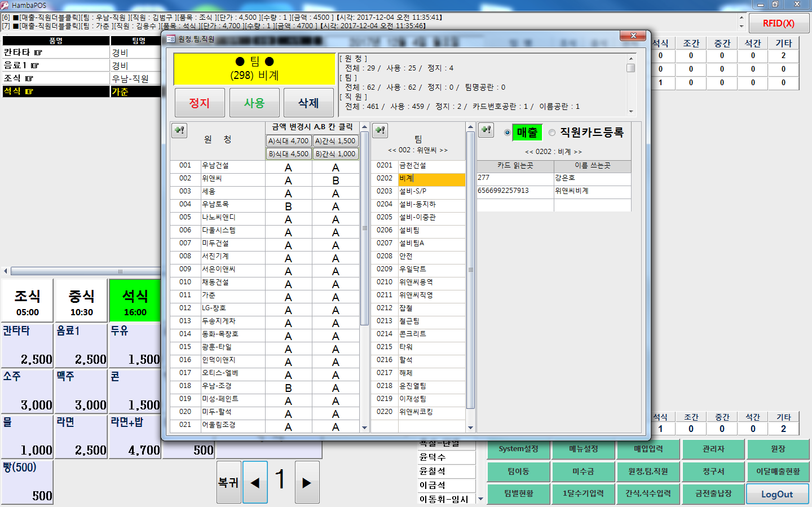Screen dimensions: 812x507
Task: Open 이달매출현황 menu
Action: 778,471
